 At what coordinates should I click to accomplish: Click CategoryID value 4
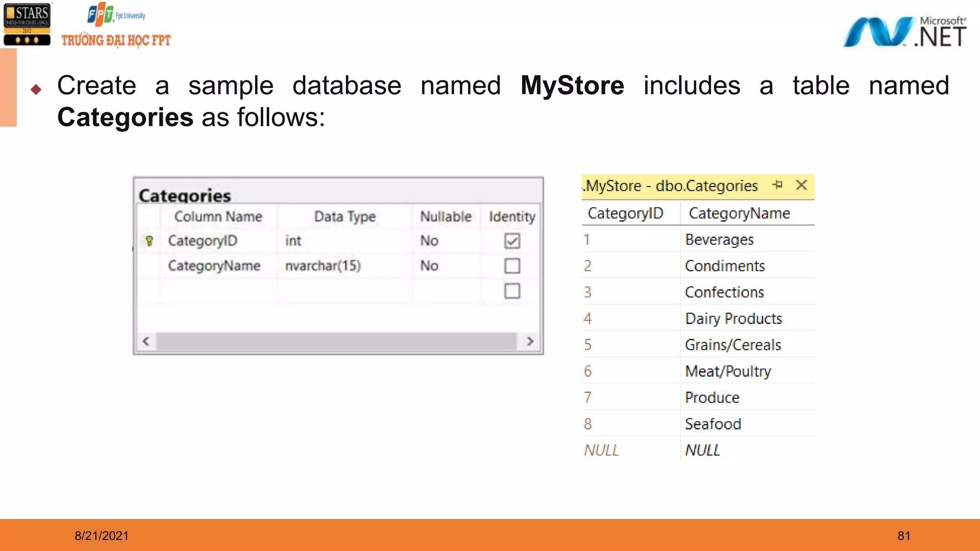tap(631, 319)
